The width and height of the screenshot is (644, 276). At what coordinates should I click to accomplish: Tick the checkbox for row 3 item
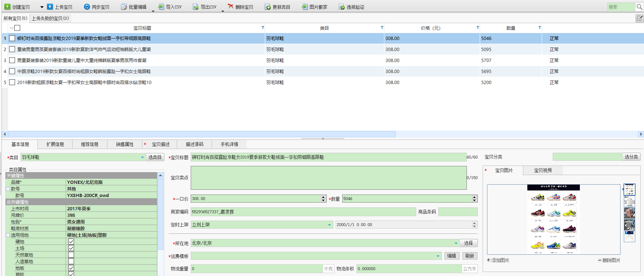tap(12, 60)
